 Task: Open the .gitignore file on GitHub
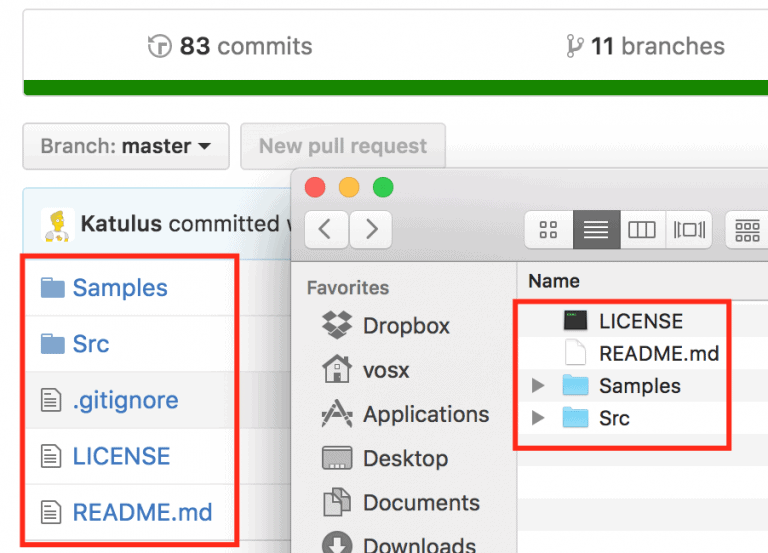coord(125,401)
